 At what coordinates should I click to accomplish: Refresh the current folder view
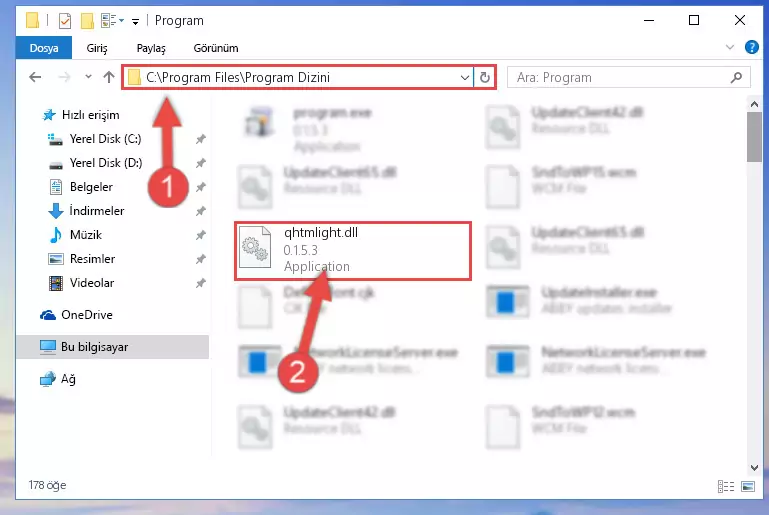tap(485, 77)
